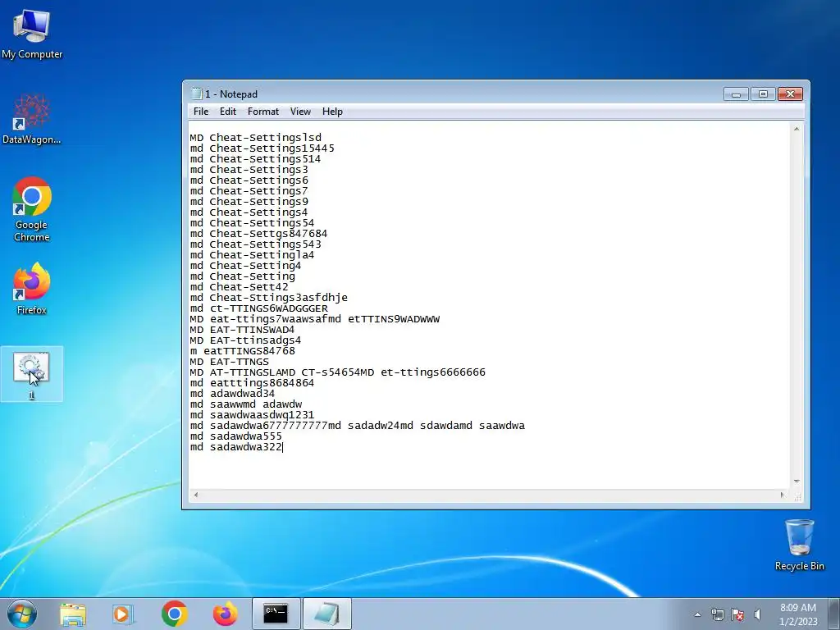Click the text 'sadawdwa6777777777md'
Viewport: 840px width, 630px height.
[276, 426]
